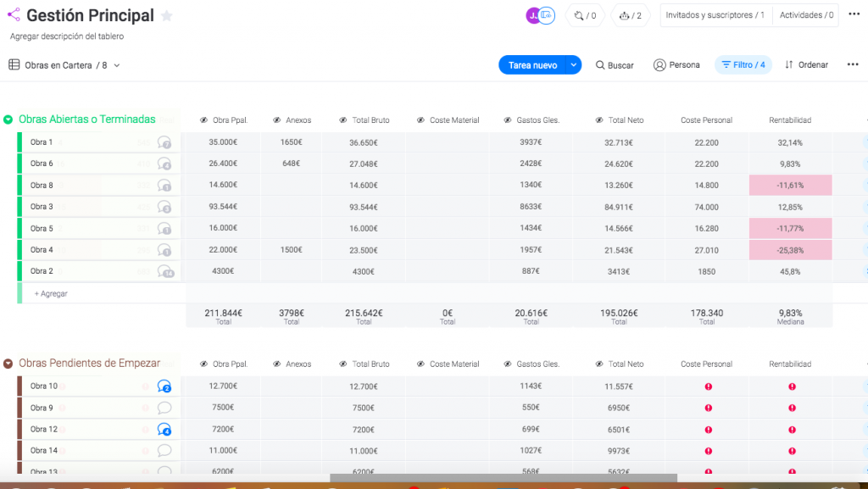The image size is (868, 489).
Task: Collapse the Obras Abiertas o Terminadas group
Action: [8, 119]
